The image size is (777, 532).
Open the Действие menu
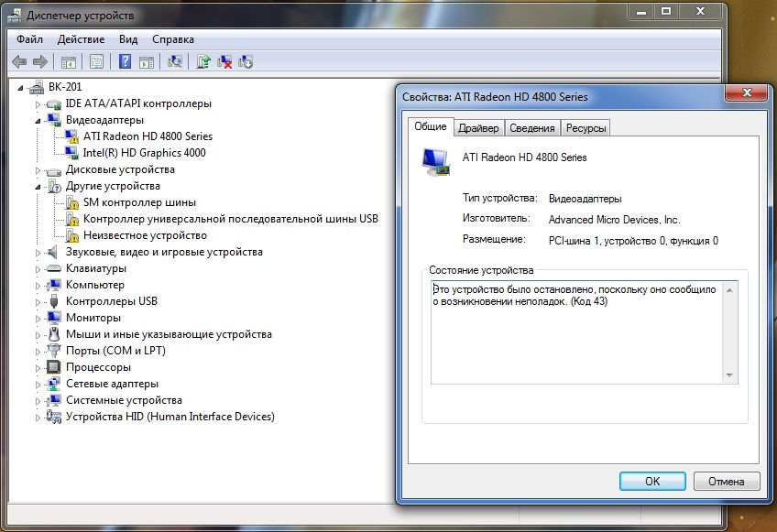point(81,39)
